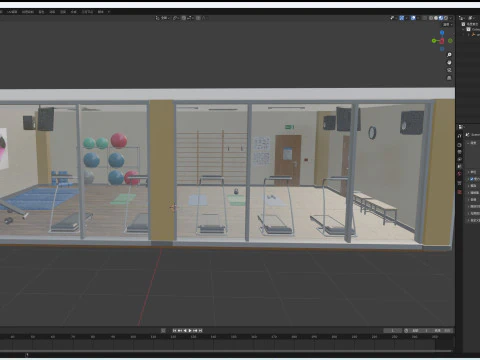
Task: Open the Render properties tab
Action: [460, 145]
